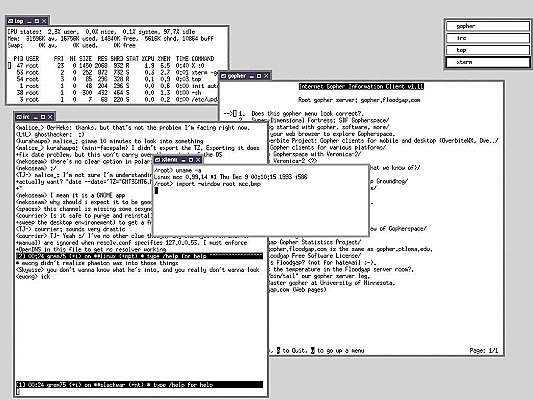This screenshot has height=400, width=533.
Task: Click the '<ewong> ick' message in irc
Action: (33, 276)
